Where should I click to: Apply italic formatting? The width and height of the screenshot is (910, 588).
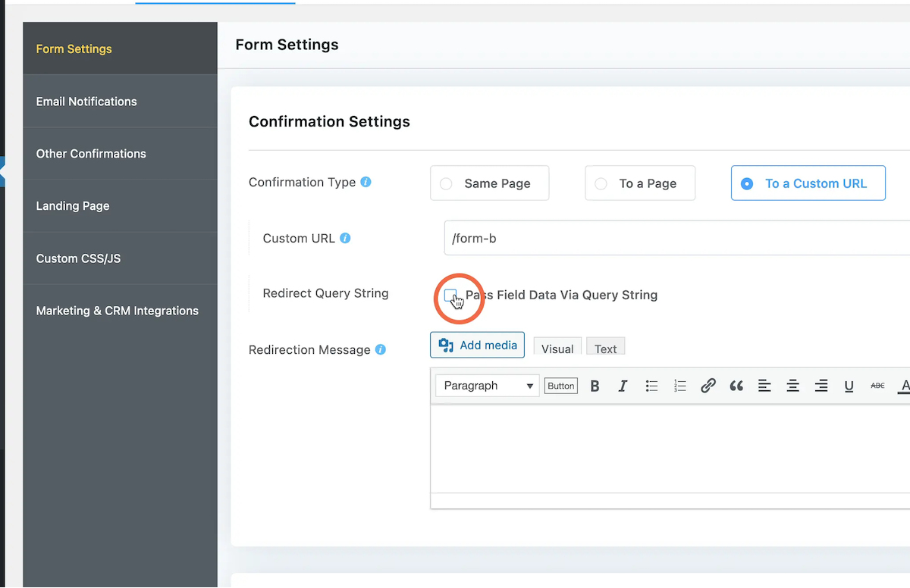pos(623,386)
